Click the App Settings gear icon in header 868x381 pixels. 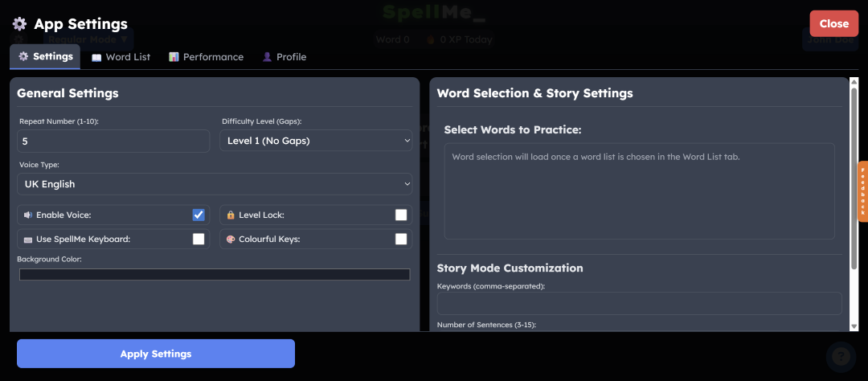(x=19, y=24)
